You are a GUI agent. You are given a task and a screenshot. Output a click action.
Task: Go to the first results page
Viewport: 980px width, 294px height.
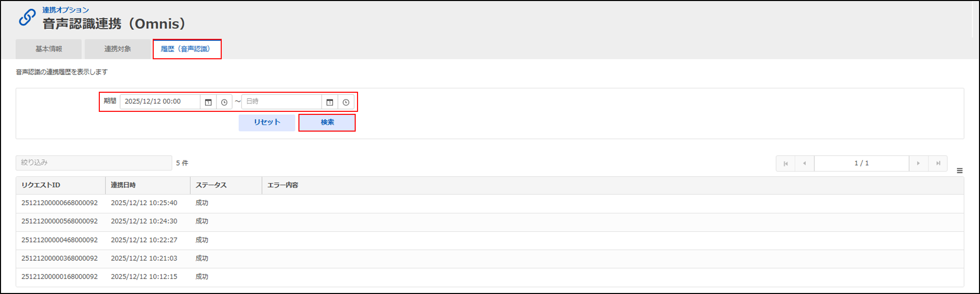click(786, 163)
